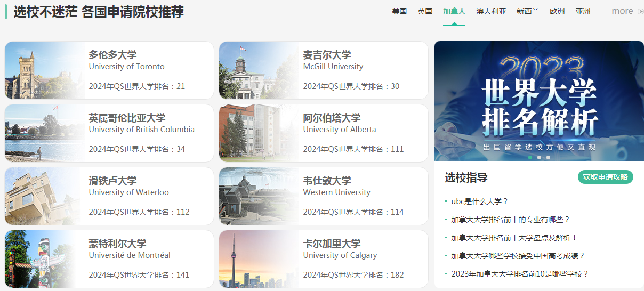Click the text Western University

336,192
